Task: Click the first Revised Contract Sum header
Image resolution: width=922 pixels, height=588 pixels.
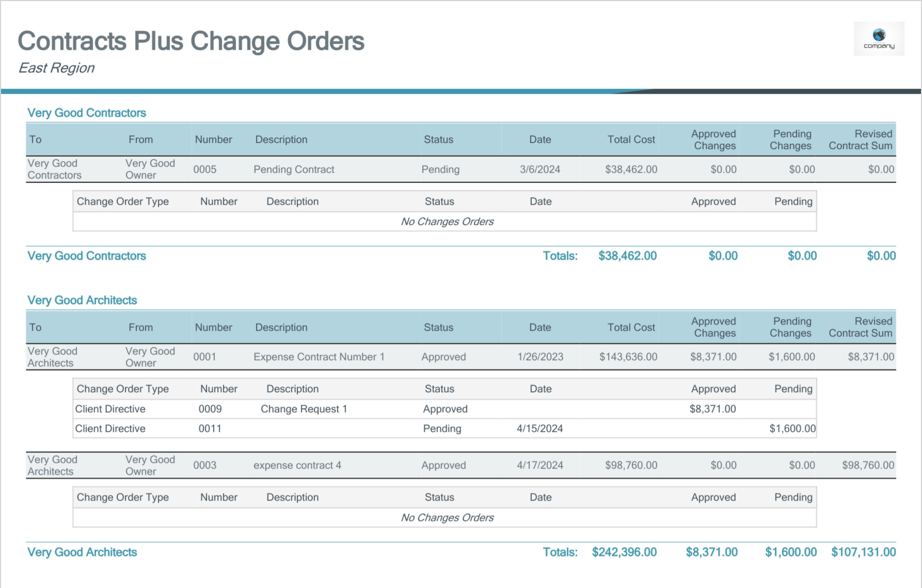Action: (860, 140)
